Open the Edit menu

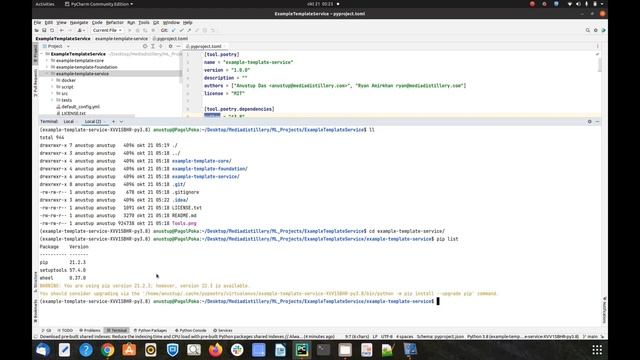point(49,22)
